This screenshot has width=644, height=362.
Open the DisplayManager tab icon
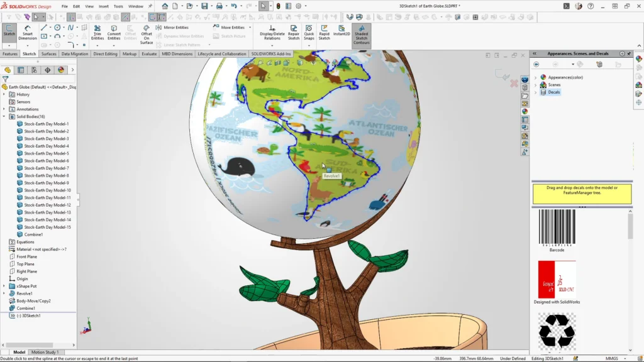61,70
